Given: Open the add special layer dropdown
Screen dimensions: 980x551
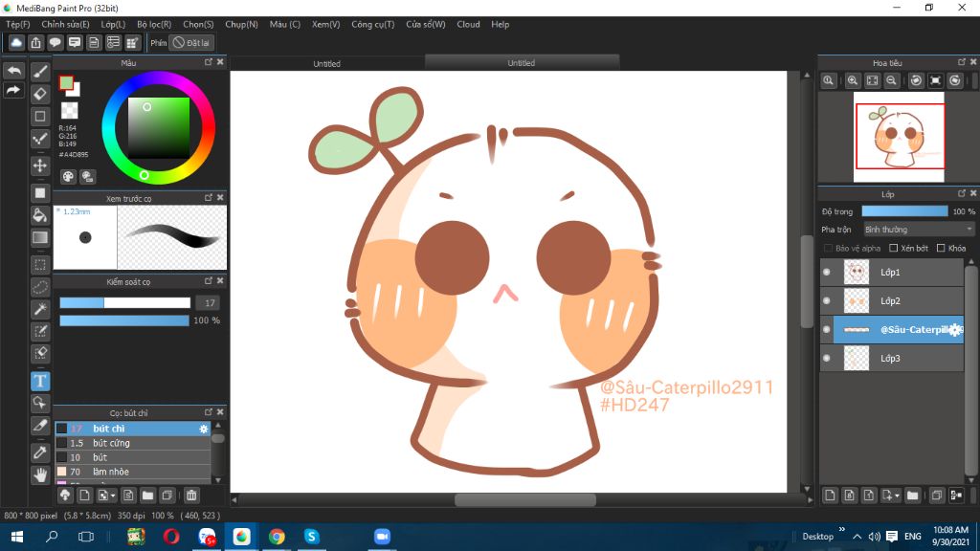Looking at the screenshot, I should click(890, 496).
